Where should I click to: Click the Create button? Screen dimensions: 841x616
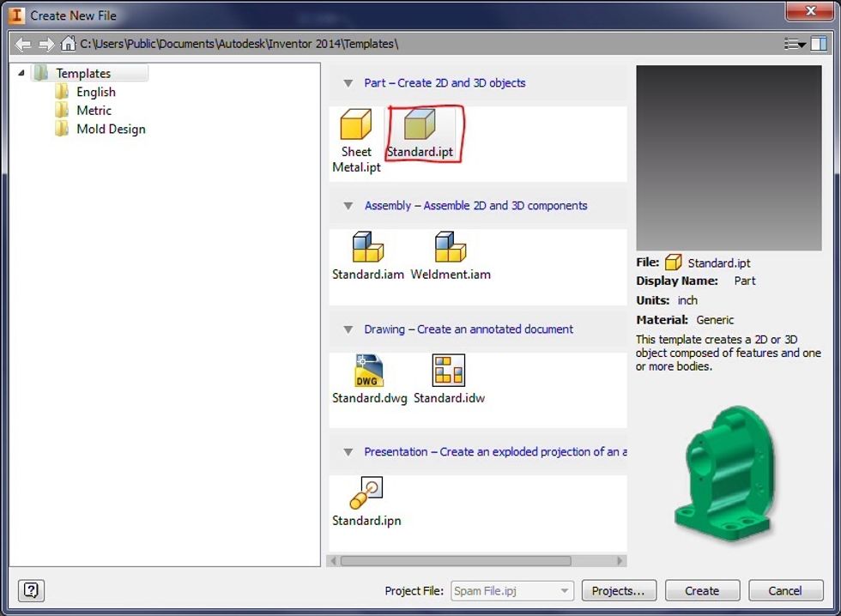(x=702, y=590)
